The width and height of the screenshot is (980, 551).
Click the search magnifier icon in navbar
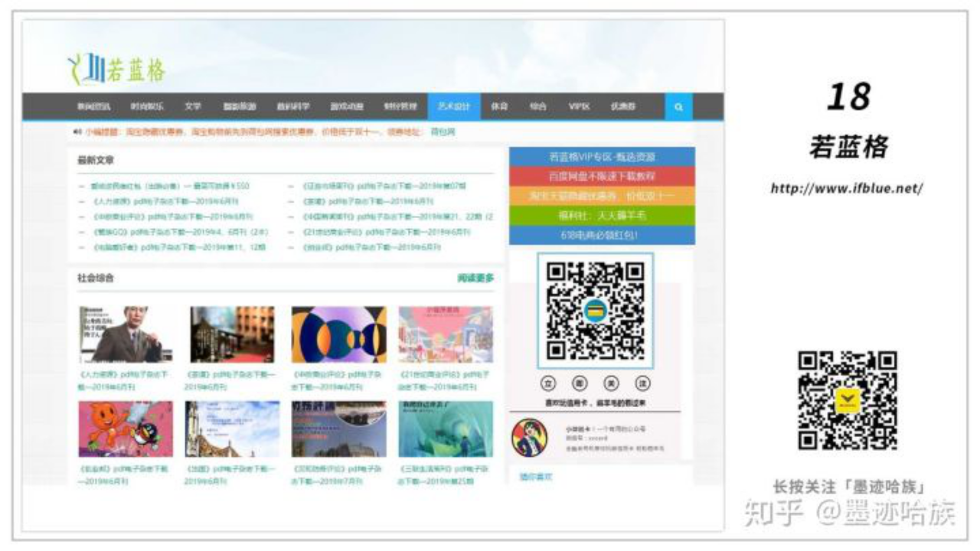(678, 107)
